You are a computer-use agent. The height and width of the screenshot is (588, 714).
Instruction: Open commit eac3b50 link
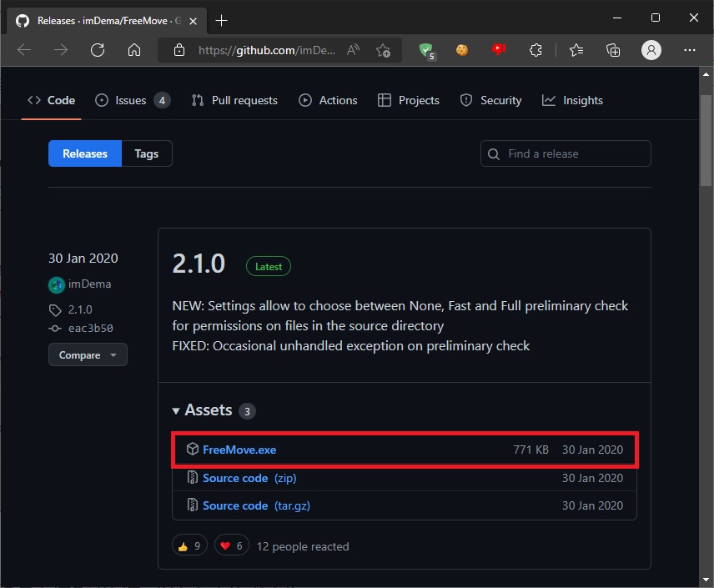click(x=91, y=329)
